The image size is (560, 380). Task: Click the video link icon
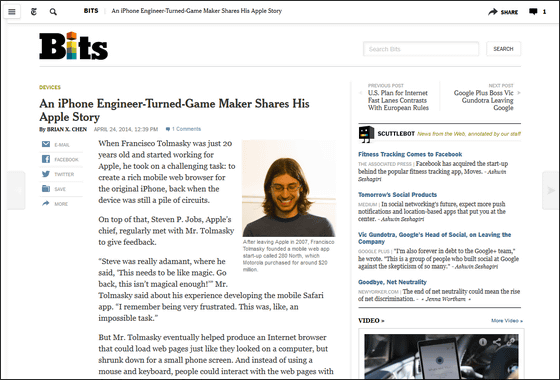point(511,342)
